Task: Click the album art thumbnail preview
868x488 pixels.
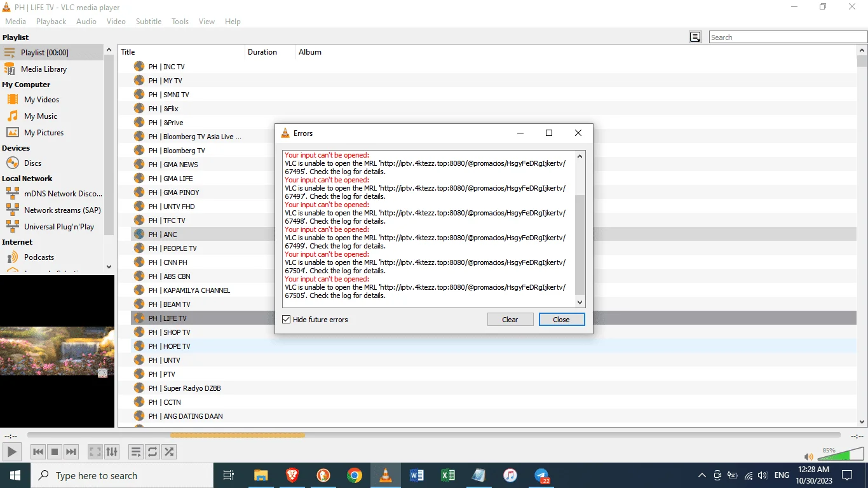Action: 57,351
